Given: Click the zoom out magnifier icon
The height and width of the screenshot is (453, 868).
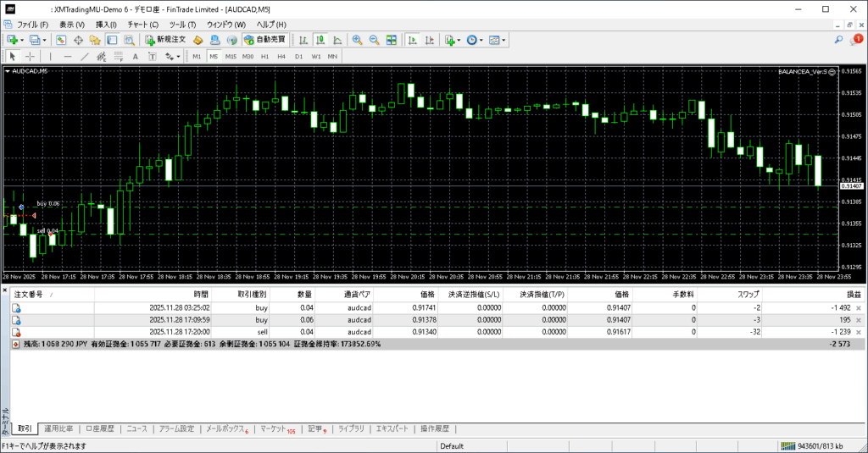Looking at the screenshot, I should tap(374, 40).
